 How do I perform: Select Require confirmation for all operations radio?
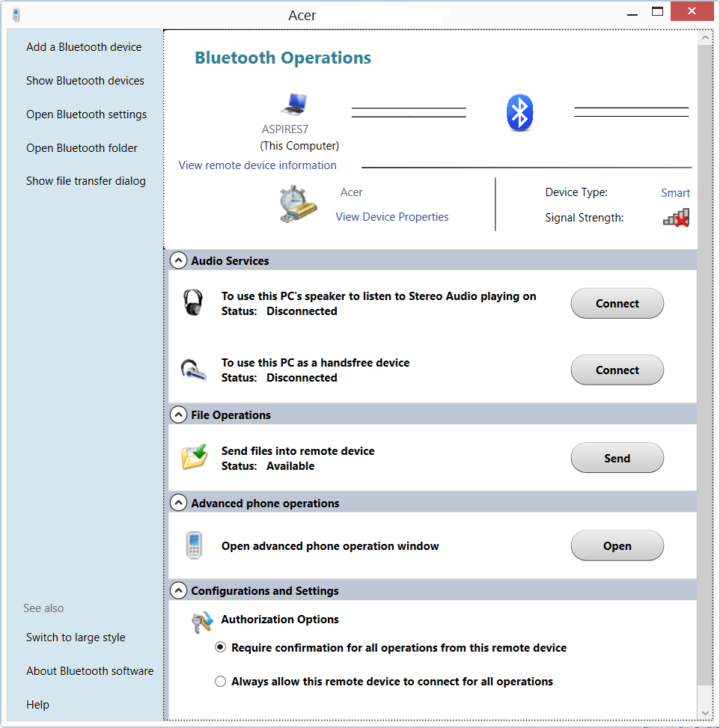(x=220, y=647)
